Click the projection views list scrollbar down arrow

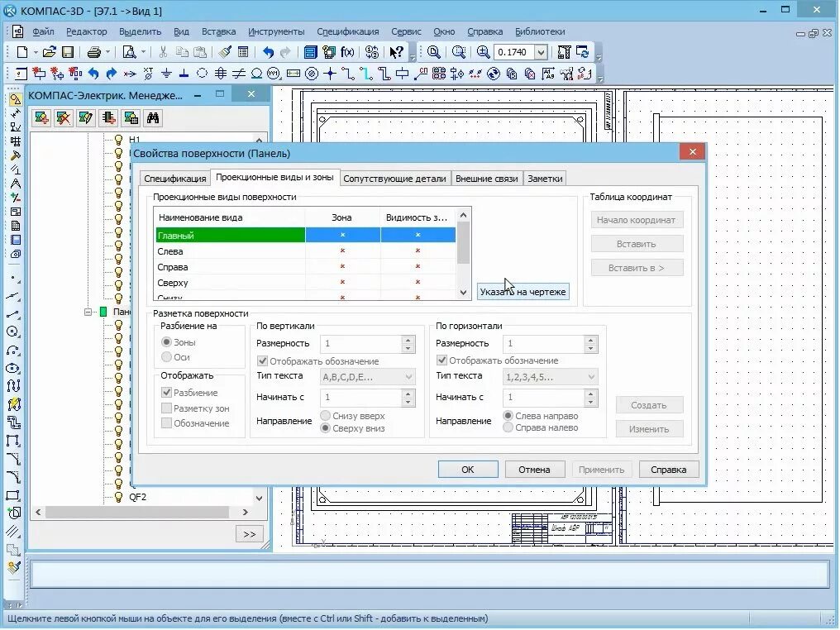pyautogui.click(x=463, y=293)
